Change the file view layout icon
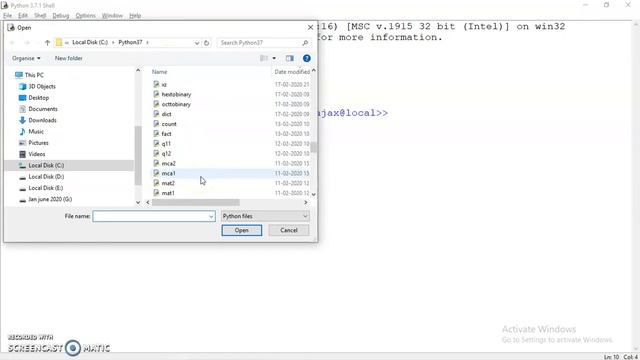The height and width of the screenshot is (360, 640). coord(264,58)
